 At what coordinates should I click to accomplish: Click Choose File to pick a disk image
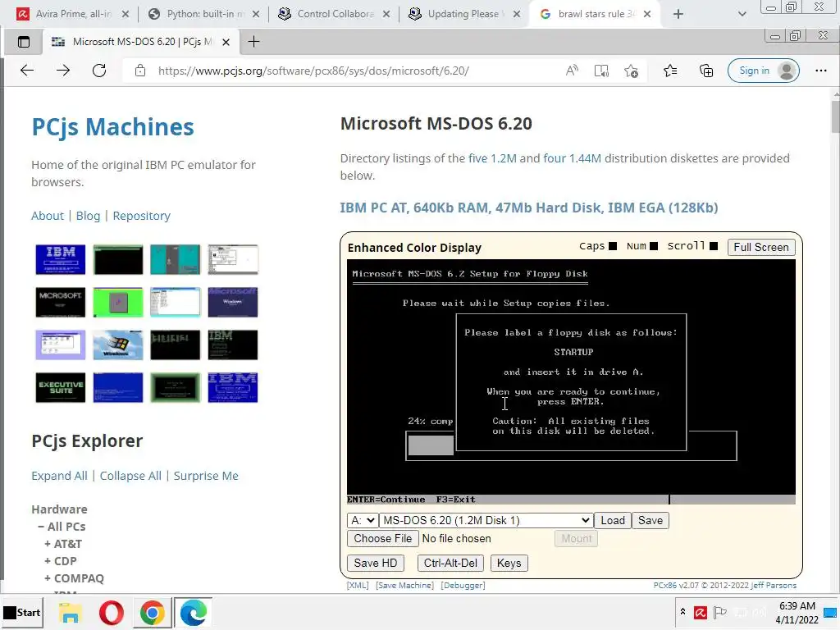click(x=382, y=538)
